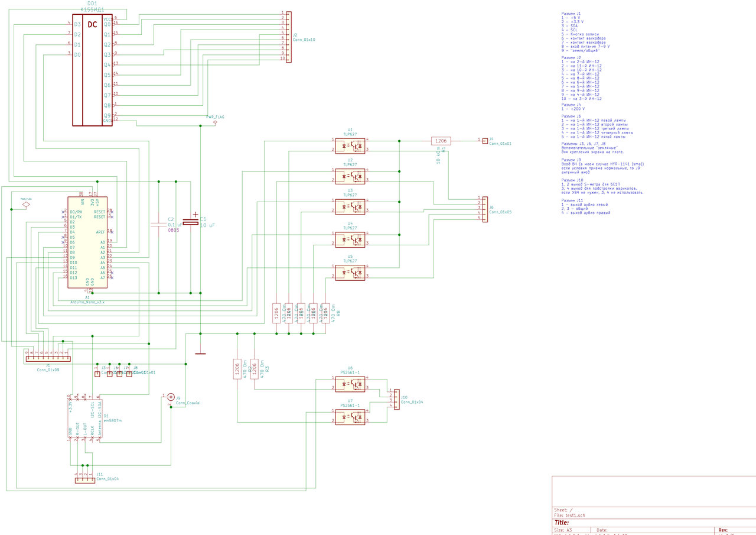The height and width of the screenshot is (535, 756).
Task: Click the capacitor C2 0.1 uF
Action: click(x=158, y=225)
